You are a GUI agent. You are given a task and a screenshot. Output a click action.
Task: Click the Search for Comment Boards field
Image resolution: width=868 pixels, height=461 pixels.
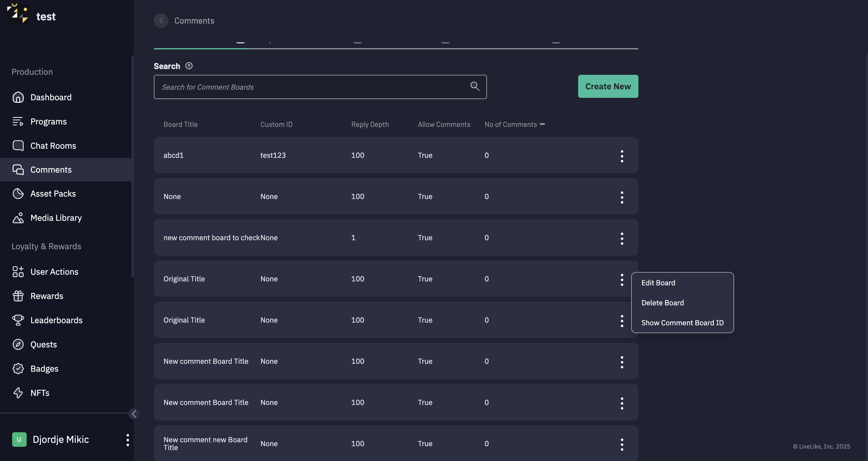point(310,87)
